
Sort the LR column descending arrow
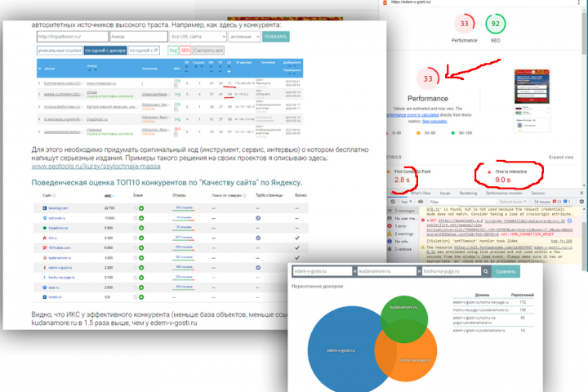click(229, 72)
